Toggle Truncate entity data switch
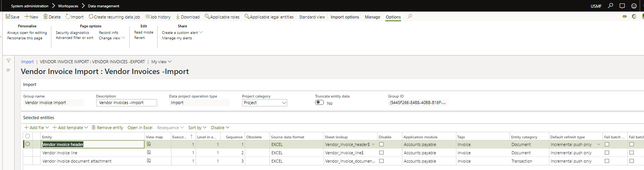 click(x=319, y=103)
